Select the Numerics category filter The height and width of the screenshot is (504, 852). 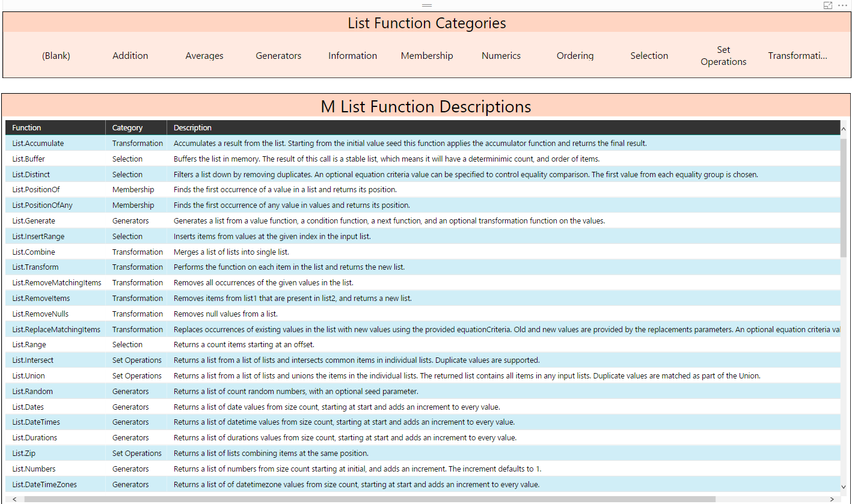[x=501, y=55]
